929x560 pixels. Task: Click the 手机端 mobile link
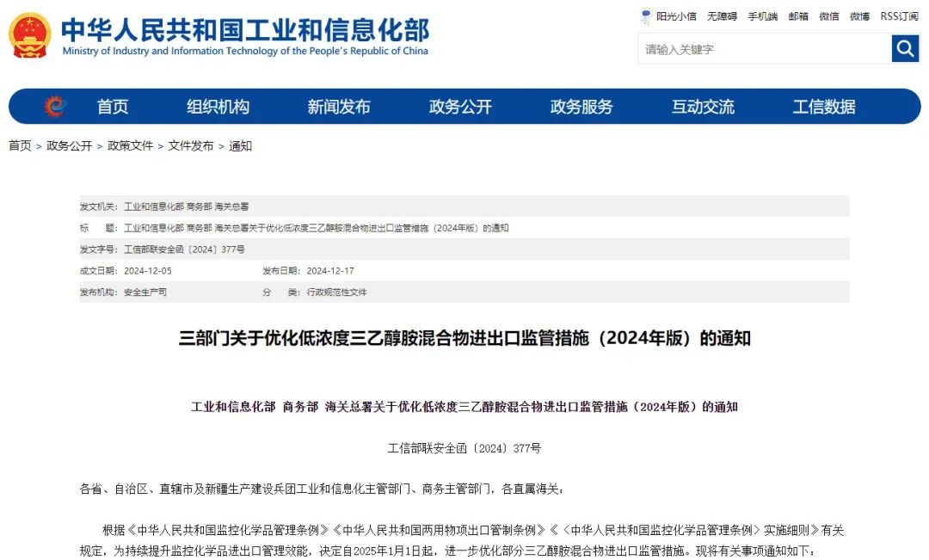pyautogui.click(x=762, y=16)
